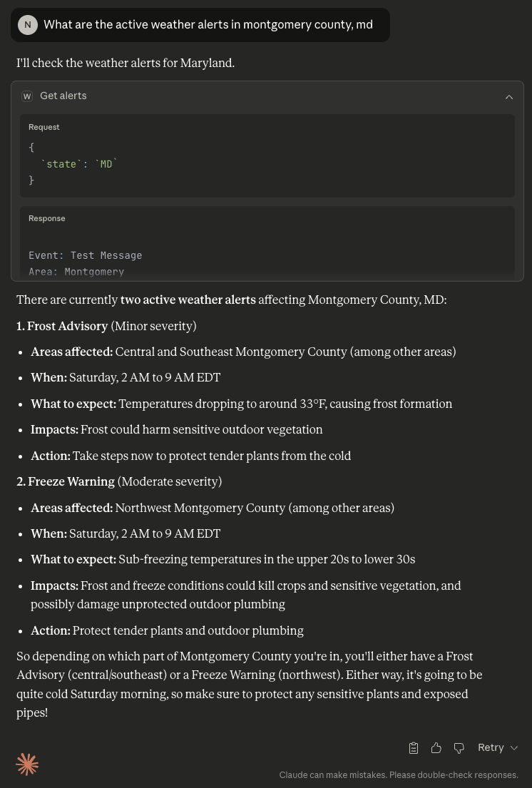The image size is (532, 788).
Task: Give the response a thumbs up
Action: [x=436, y=747]
